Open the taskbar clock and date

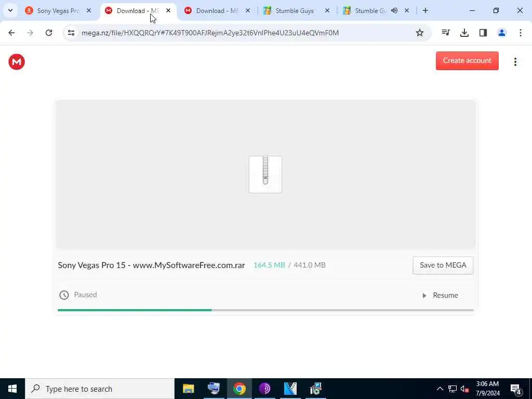487,389
